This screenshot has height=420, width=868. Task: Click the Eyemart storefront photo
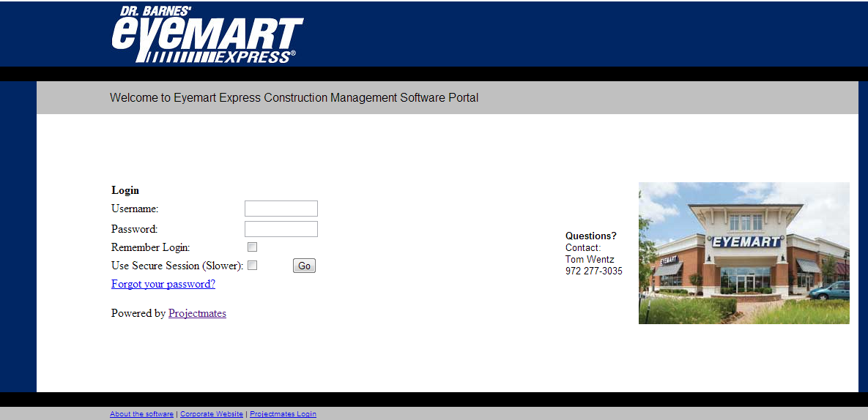click(744, 253)
